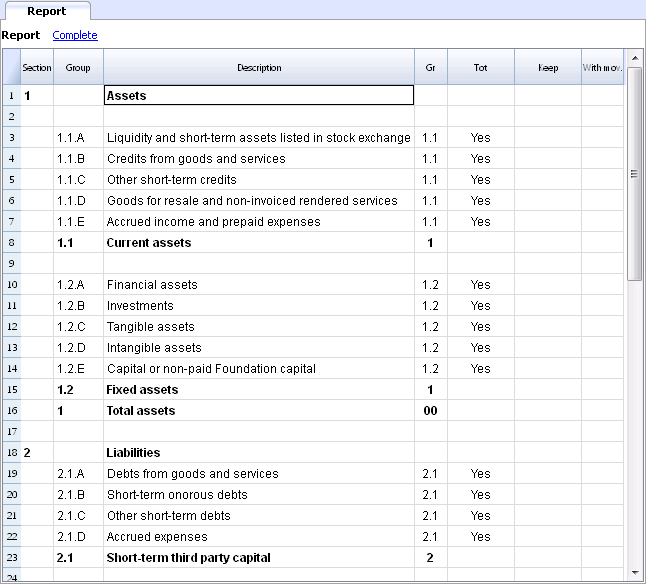Click the Yes value in the Investments row
This screenshot has height=584, width=646.
(x=480, y=306)
